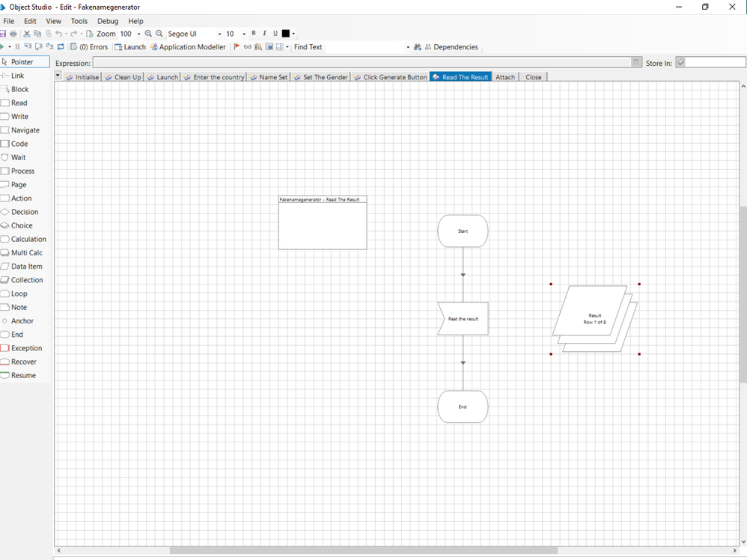This screenshot has height=560, width=747.
Task: Open the View menu
Action: (x=53, y=21)
